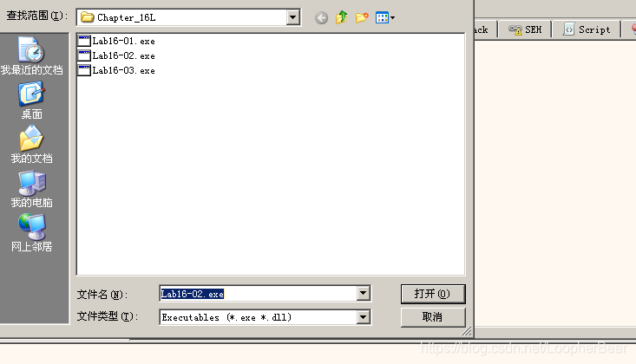Image resolution: width=636 pixels, height=364 pixels.
Task: Open the view menu dropdown arrow
Action: click(393, 18)
